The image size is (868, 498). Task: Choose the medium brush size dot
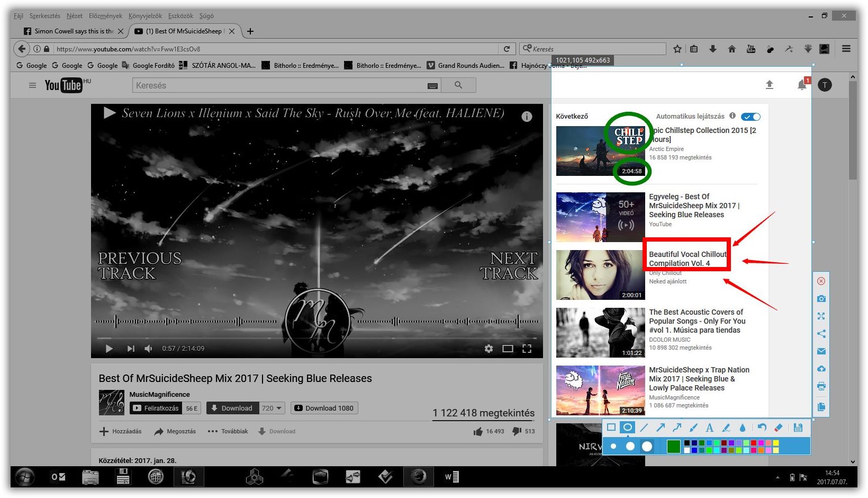tap(630, 446)
